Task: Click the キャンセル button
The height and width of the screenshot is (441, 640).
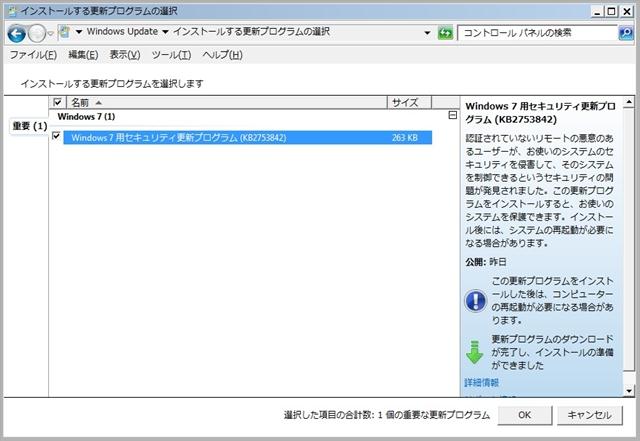Action: click(x=590, y=415)
